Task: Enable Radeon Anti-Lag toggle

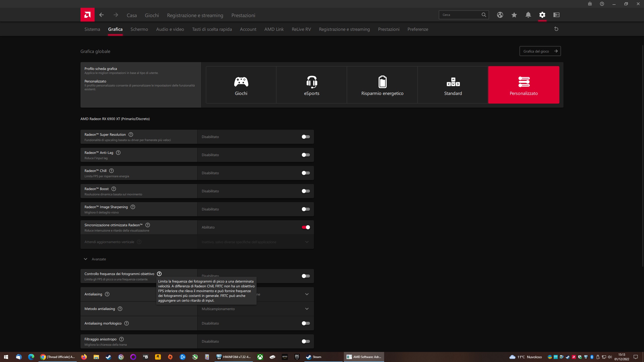Action: (x=306, y=155)
